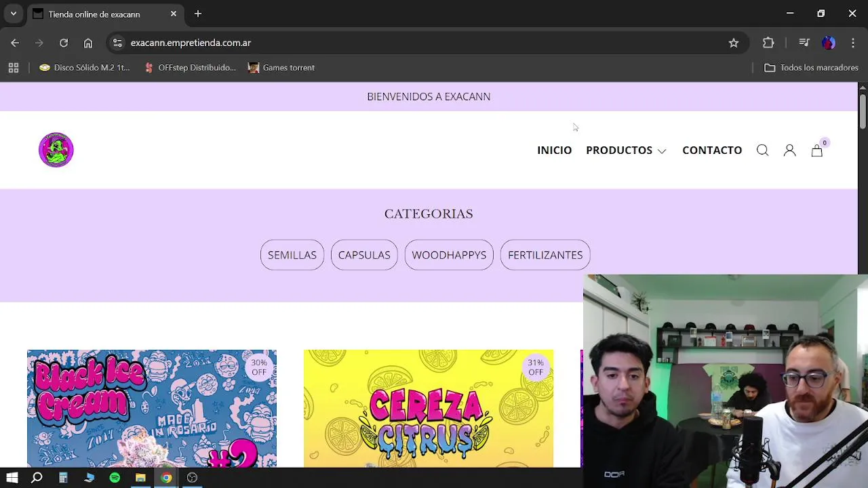Open Spotify from the taskbar
868x488 pixels.
point(115,478)
